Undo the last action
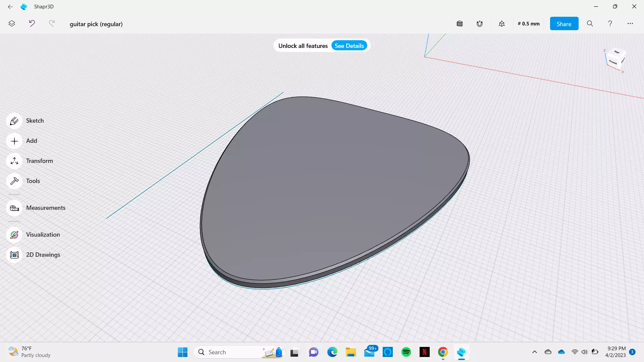The width and height of the screenshot is (644, 362). pos(32,23)
